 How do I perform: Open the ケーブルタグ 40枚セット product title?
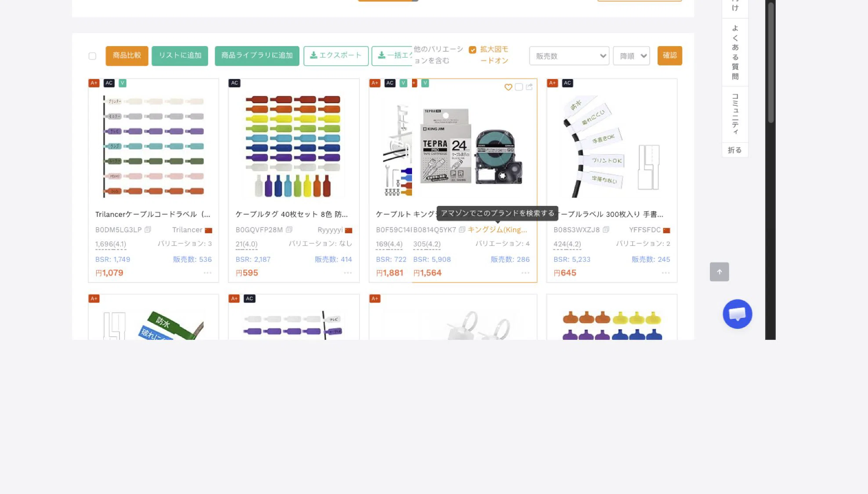click(x=292, y=214)
